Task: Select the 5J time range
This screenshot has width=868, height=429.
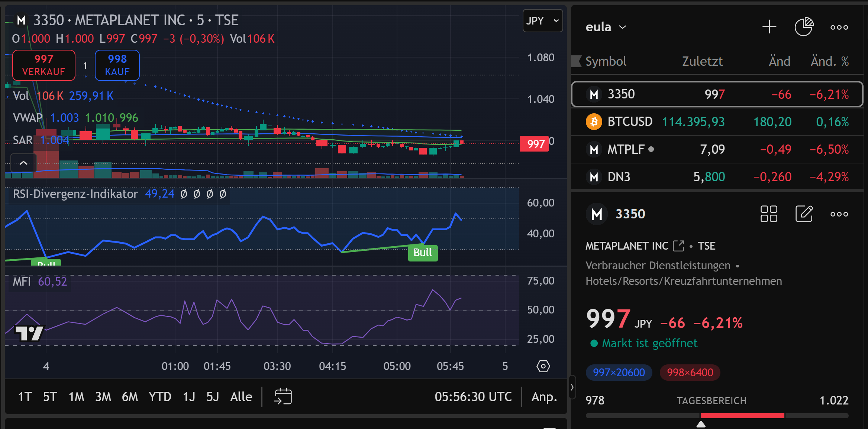Action: 213,397
